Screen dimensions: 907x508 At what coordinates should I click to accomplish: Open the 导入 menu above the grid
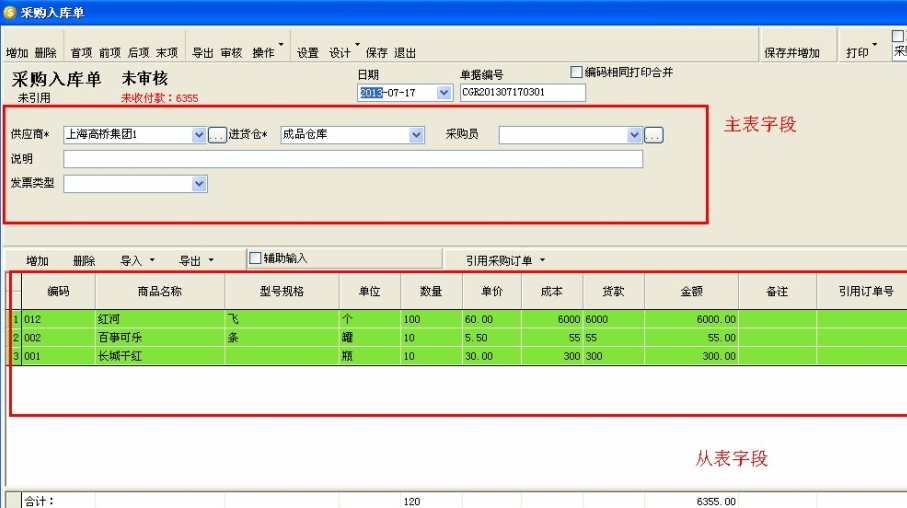click(137, 260)
